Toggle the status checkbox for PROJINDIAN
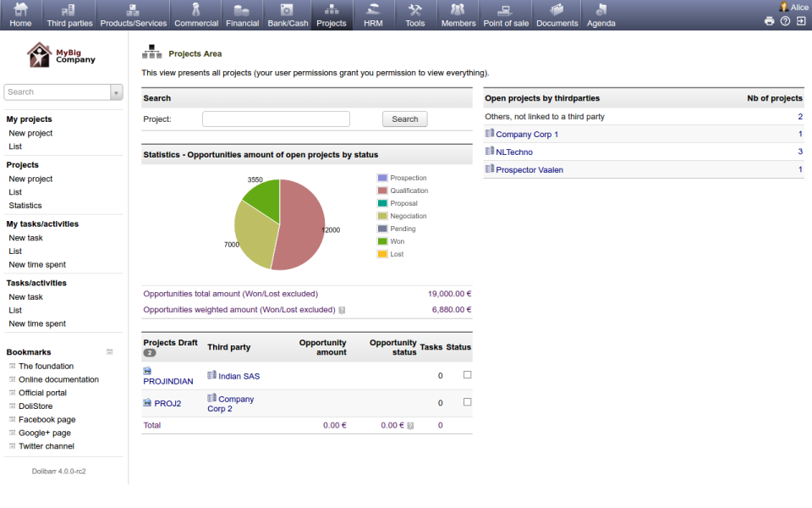Screen dimensions: 812x508 [467, 375]
